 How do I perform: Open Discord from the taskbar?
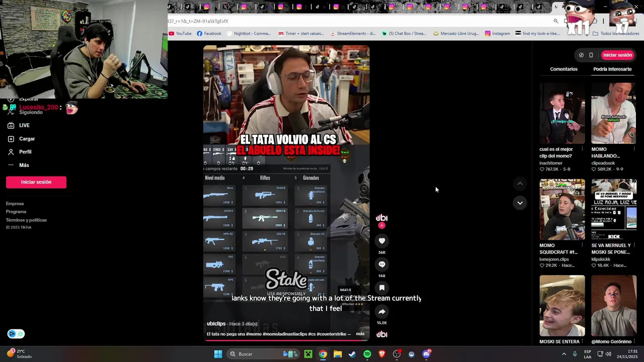click(x=427, y=354)
